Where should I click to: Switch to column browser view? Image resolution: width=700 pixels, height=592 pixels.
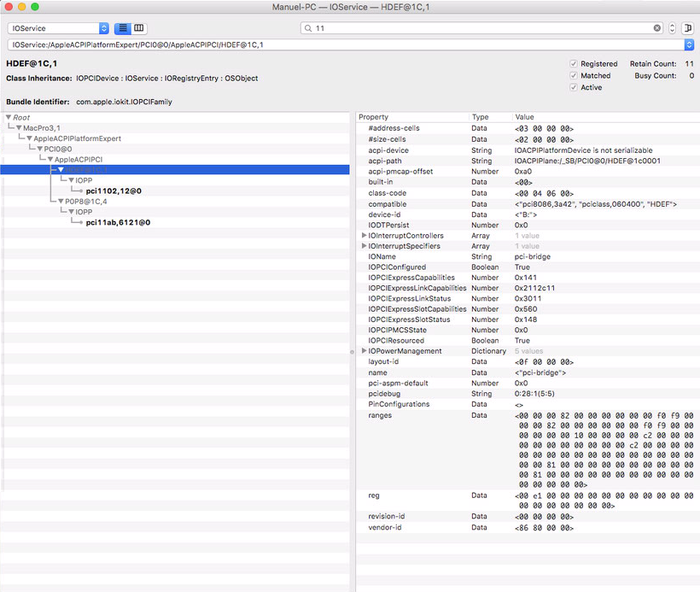coord(139,28)
